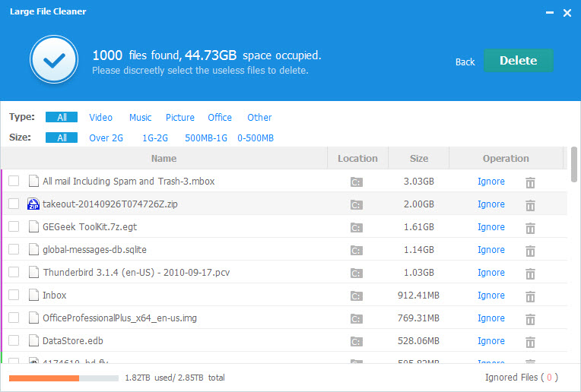Ignore the takeout zip file
This screenshot has width=581, height=392.
[x=491, y=204]
